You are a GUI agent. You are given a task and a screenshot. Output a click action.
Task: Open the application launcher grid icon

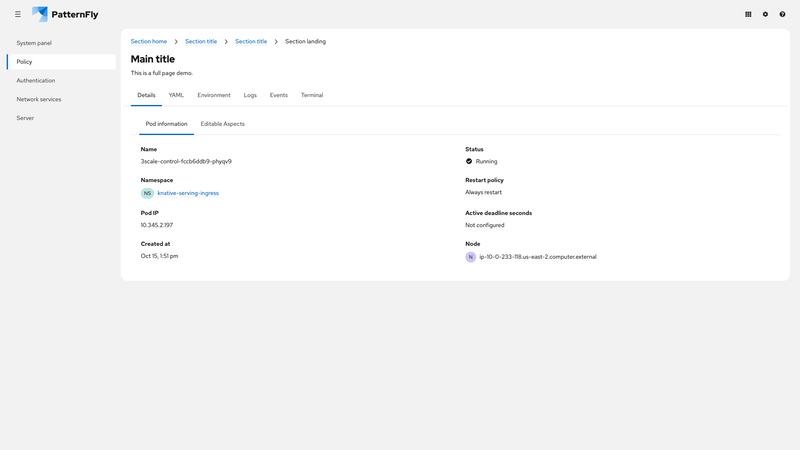(x=748, y=14)
